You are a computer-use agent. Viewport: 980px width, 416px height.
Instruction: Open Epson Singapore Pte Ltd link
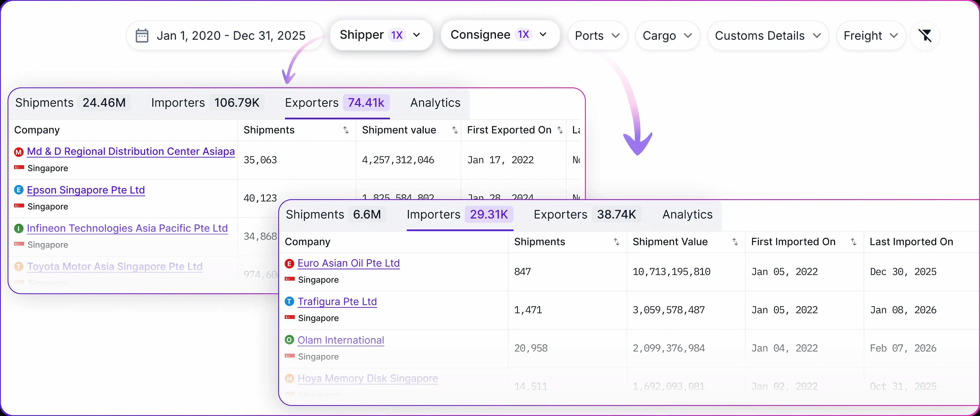(85, 190)
